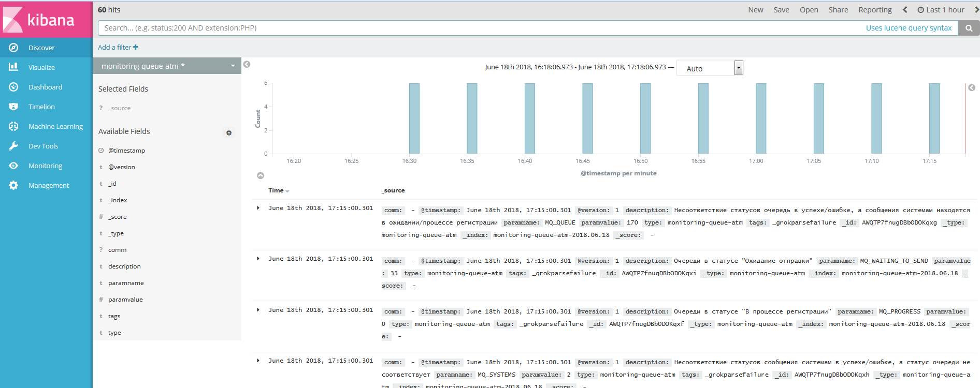The height and width of the screenshot is (388, 980).
Task: Open monitoring-queue-atm-* index pattern dropdown
Action: coord(167,66)
